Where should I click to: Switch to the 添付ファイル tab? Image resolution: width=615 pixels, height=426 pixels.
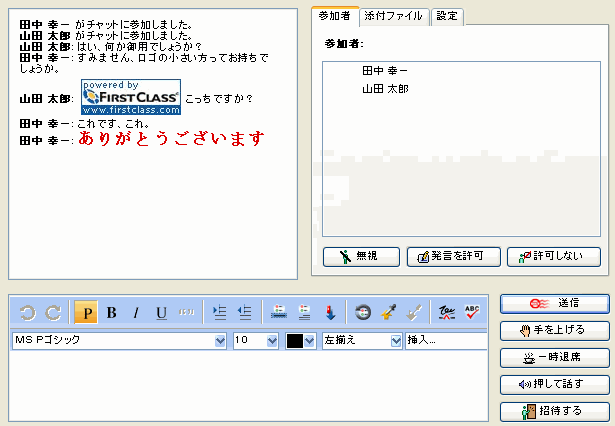pos(394,16)
